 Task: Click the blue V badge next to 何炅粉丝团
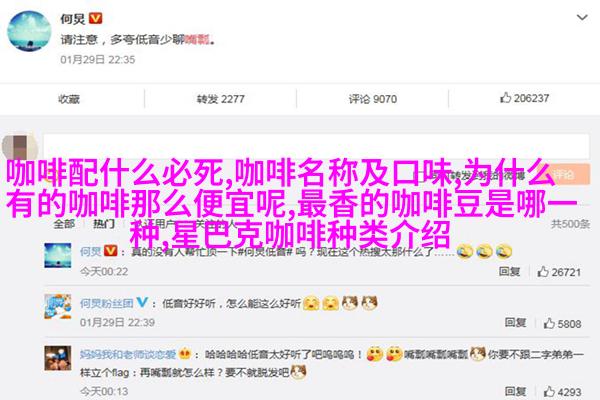tap(142, 302)
